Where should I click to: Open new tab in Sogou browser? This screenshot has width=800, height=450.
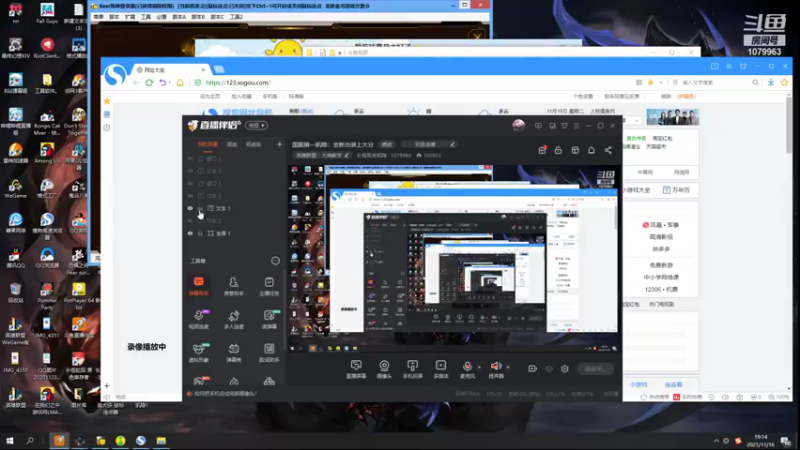tap(219, 69)
